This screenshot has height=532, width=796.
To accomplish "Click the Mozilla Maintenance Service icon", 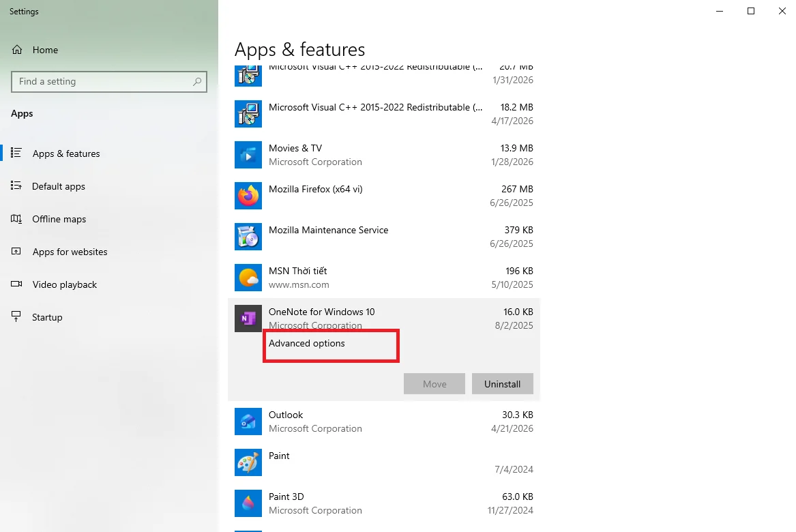I will (x=248, y=237).
